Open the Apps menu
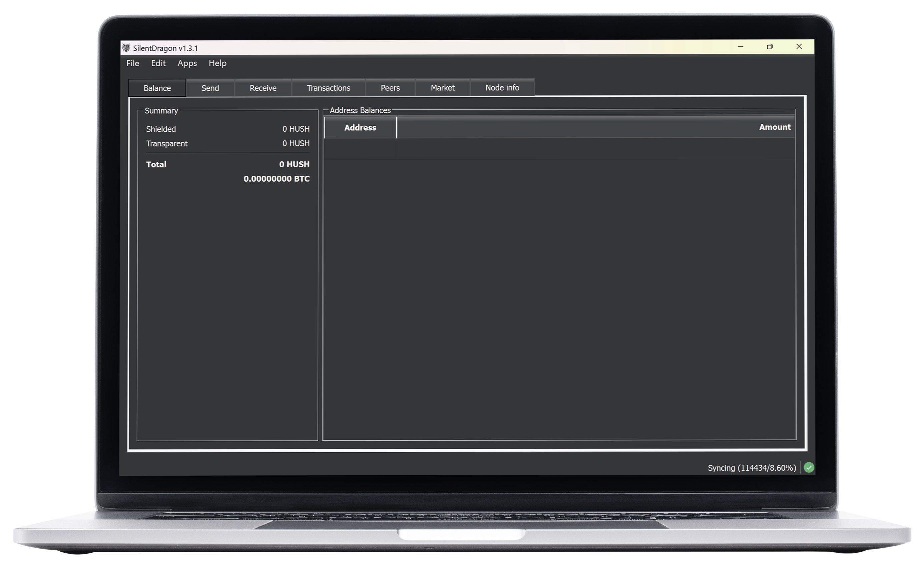The height and width of the screenshot is (568, 924). 187,63
